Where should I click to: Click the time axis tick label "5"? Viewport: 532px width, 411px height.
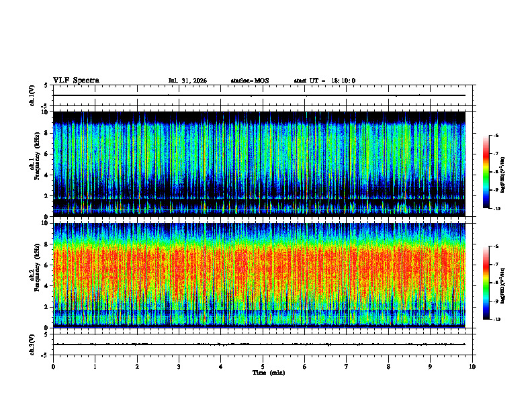coord(263,367)
